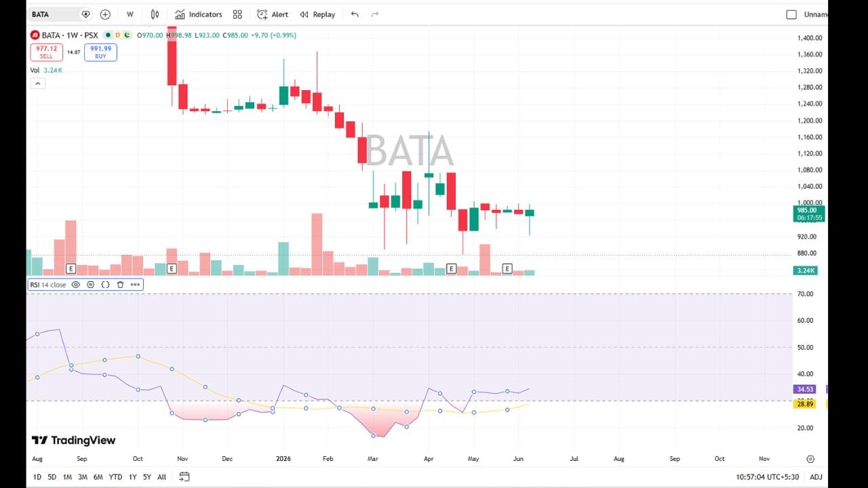Screen dimensions: 868x488
Task: Select the 1Y time range
Action: tap(132, 477)
